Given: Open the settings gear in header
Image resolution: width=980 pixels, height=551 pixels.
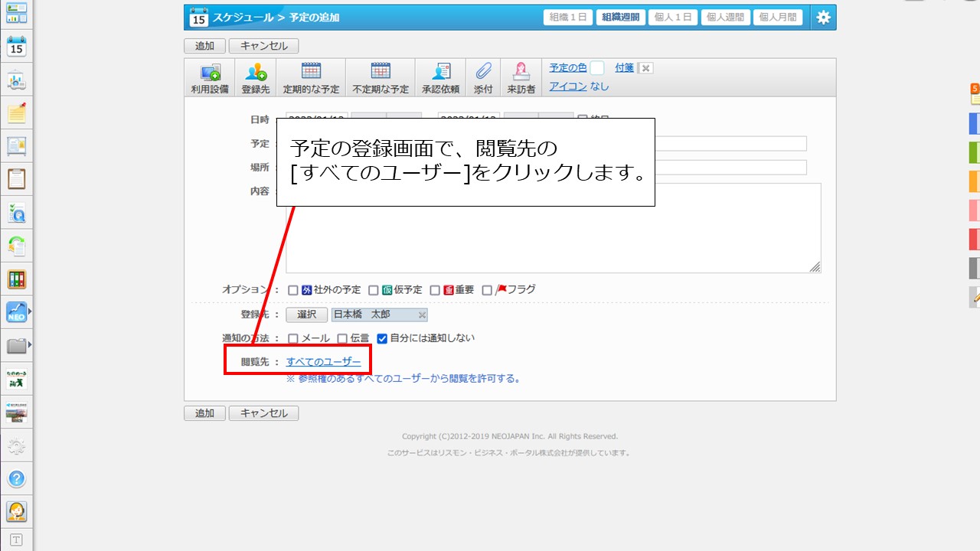Looking at the screenshot, I should tap(823, 18).
